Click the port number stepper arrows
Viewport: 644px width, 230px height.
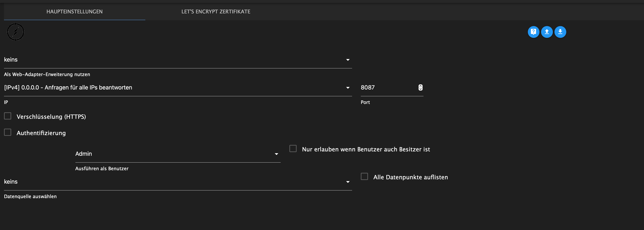pyautogui.click(x=420, y=87)
